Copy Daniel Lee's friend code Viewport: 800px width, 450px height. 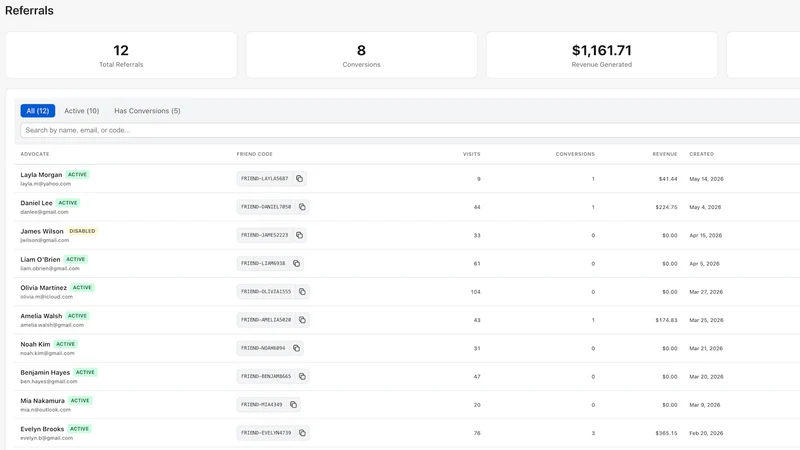click(302, 207)
